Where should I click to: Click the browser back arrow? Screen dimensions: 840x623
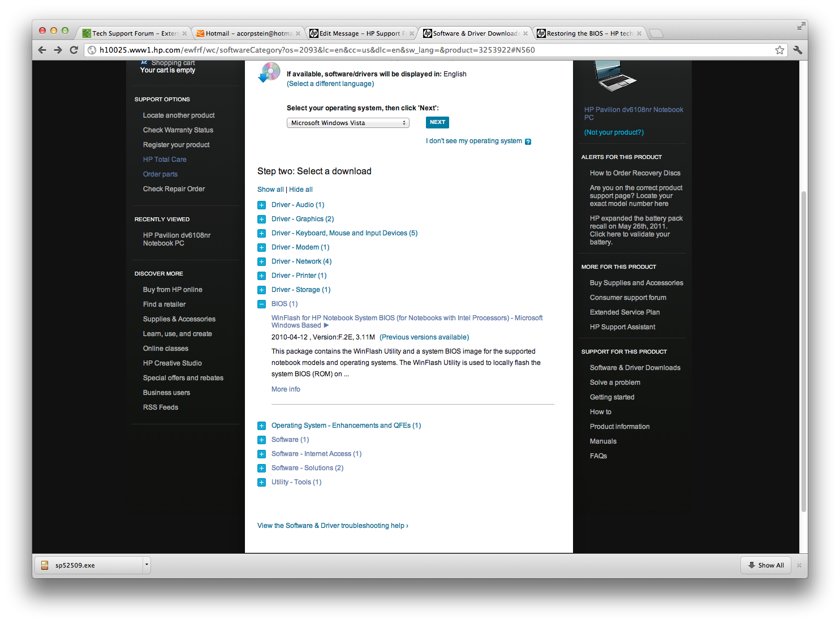click(42, 50)
